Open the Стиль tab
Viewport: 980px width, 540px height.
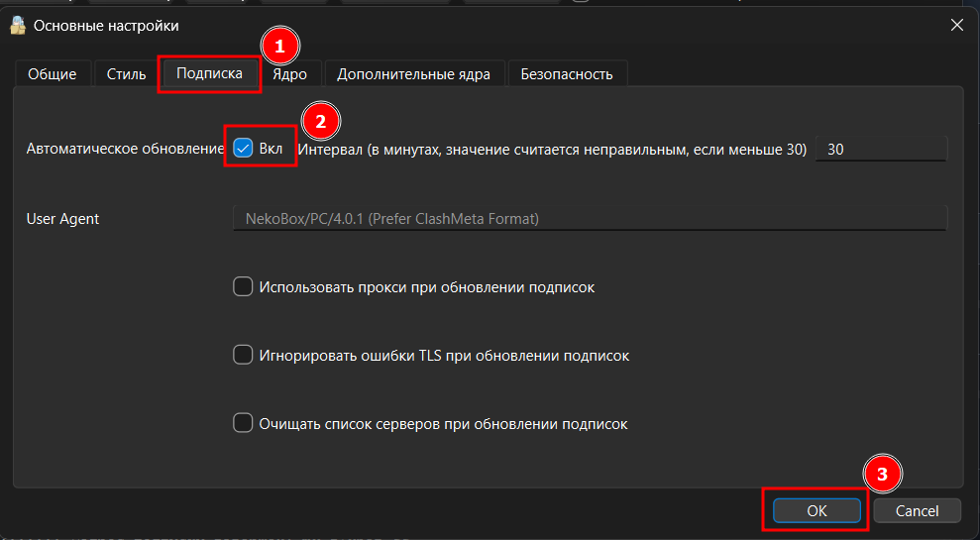(x=126, y=73)
